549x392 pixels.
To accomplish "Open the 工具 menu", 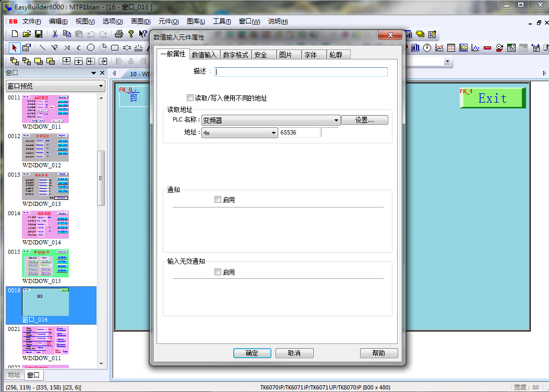I will pyautogui.click(x=222, y=21).
